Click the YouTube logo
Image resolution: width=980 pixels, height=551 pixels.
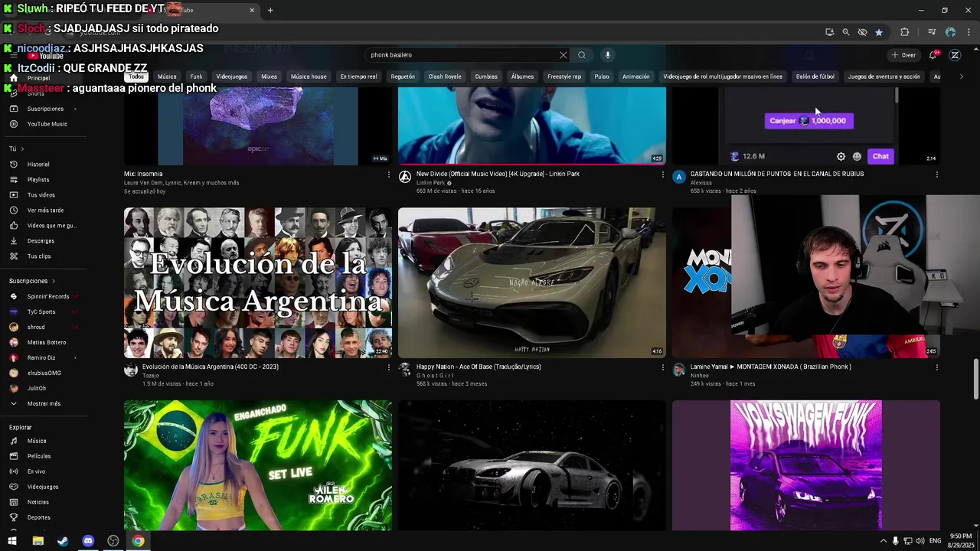[46, 56]
